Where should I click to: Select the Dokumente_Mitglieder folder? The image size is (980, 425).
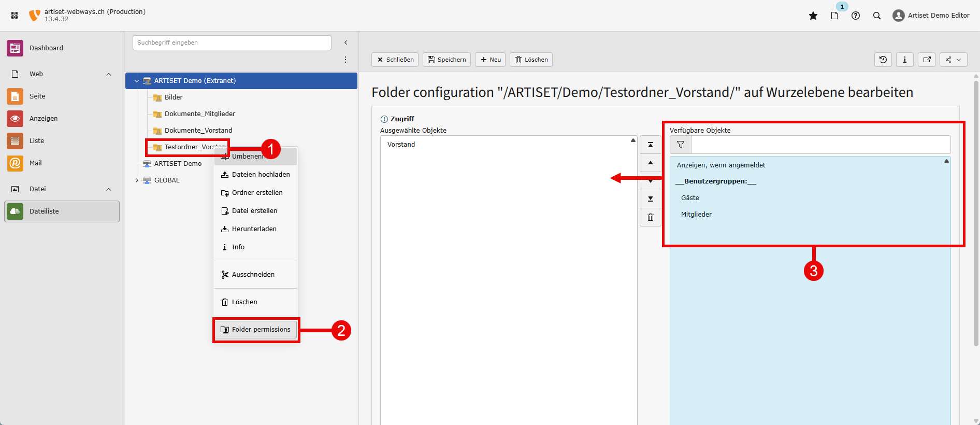(199, 114)
